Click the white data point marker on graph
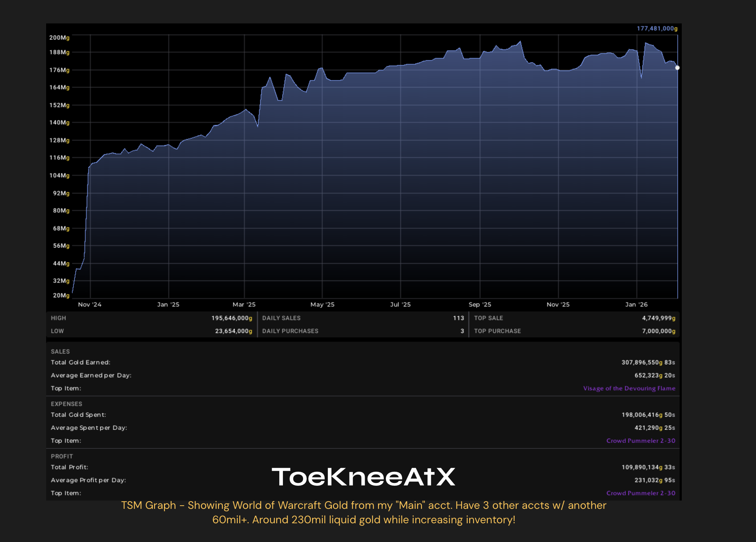756x542 pixels. (x=677, y=68)
